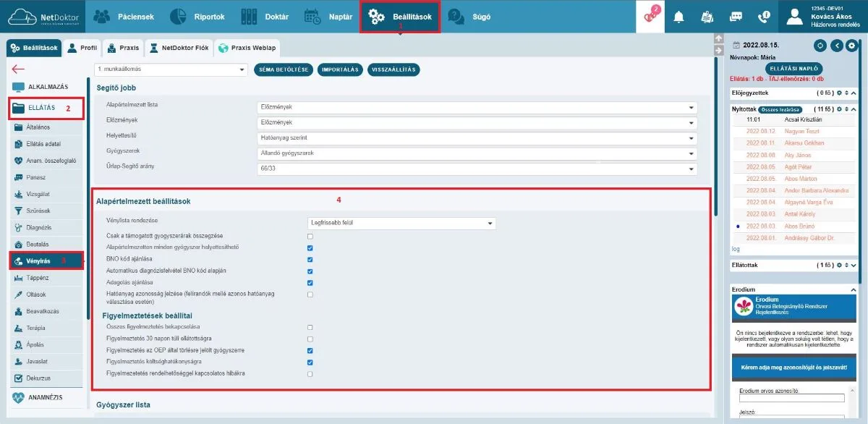Click the red back arrow in sidebar
Image resolution: width=868 pixels, height=424 pixels.
pyautogui.click(x=18, y=69)
